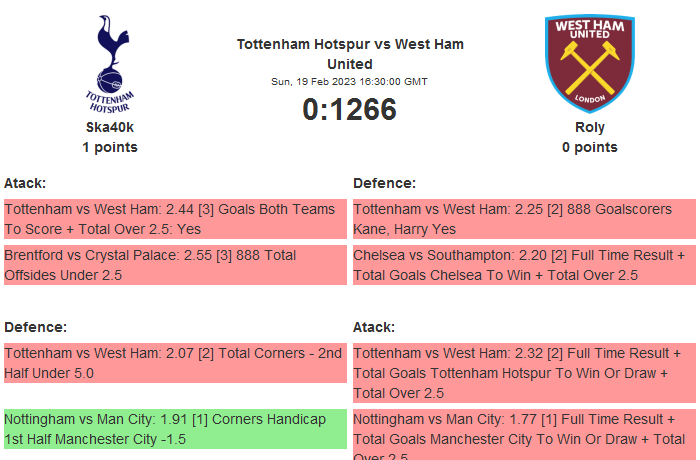The image size is (700, 460).
Task: Select the Goalscorers Kane, Harry Yes bet
Action: (x=524, y=219)
